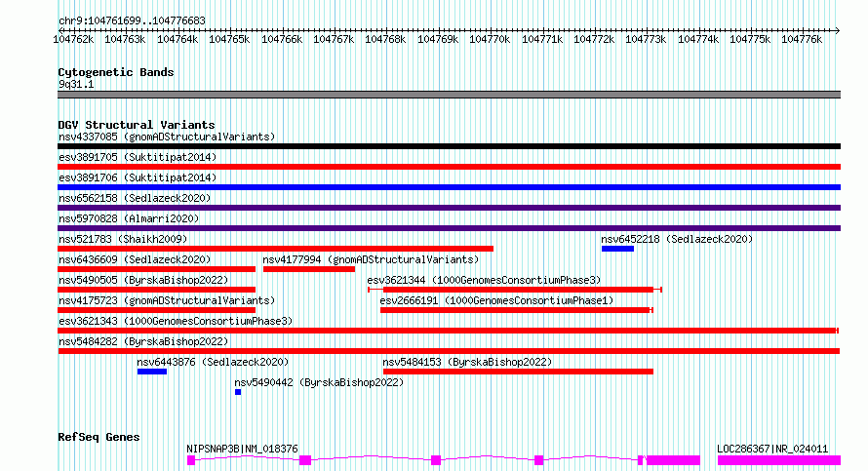Click the red nsv521783 variant bar
868x471 pixels.
tap(275, 249)
